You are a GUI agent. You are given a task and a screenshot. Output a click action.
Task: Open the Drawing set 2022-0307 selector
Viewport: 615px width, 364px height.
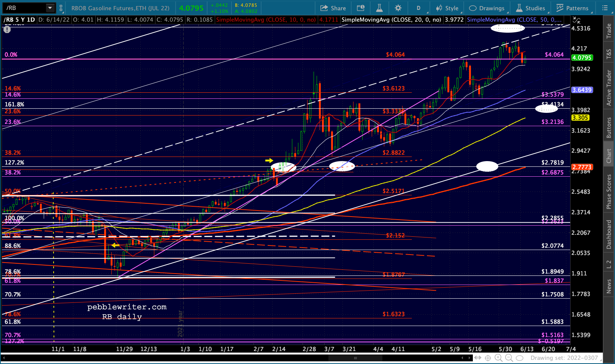coord(564,358)
